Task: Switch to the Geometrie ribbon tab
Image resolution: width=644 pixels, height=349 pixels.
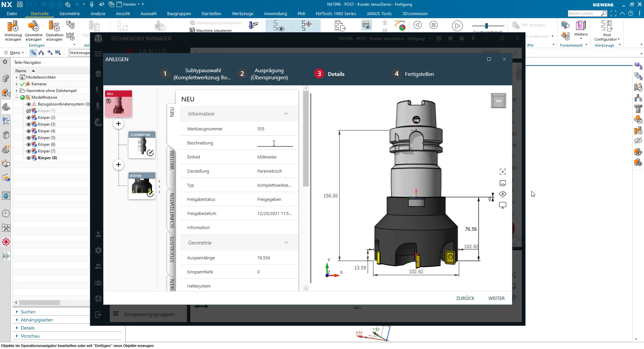Action: [69, 14]
